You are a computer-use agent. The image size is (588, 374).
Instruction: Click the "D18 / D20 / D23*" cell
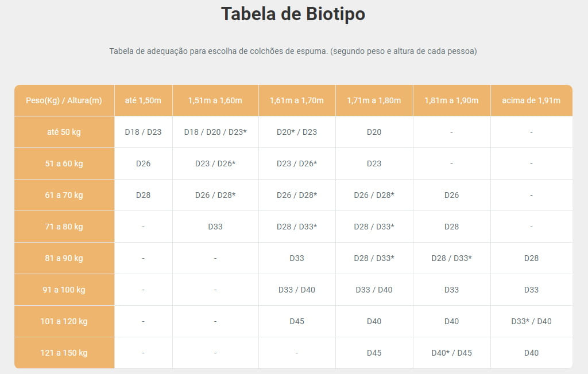pyautogui.click(x=215, y=132)
